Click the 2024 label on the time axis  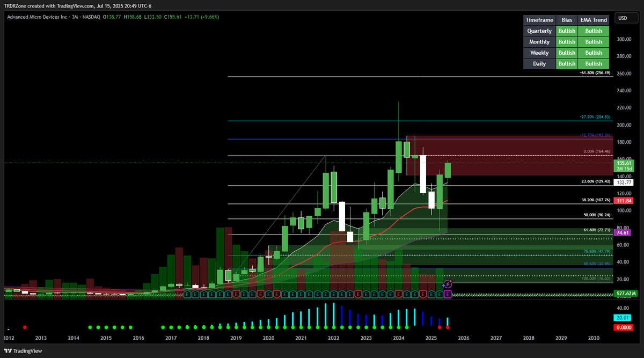click(399, 338)
